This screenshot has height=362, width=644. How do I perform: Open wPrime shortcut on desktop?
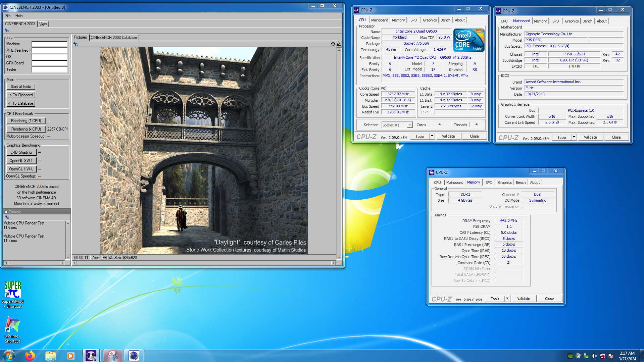tap(13, 329)
